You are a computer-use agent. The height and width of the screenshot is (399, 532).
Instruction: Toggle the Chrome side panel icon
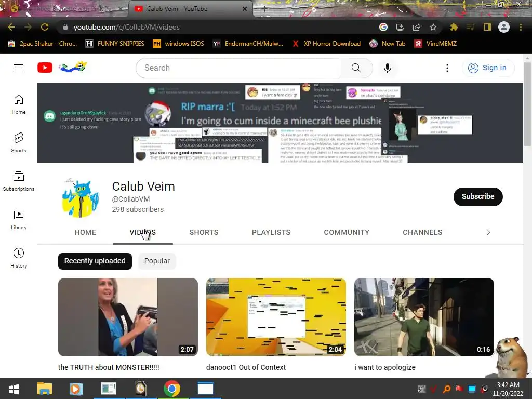pyautogui.click(x=487, y=27)
